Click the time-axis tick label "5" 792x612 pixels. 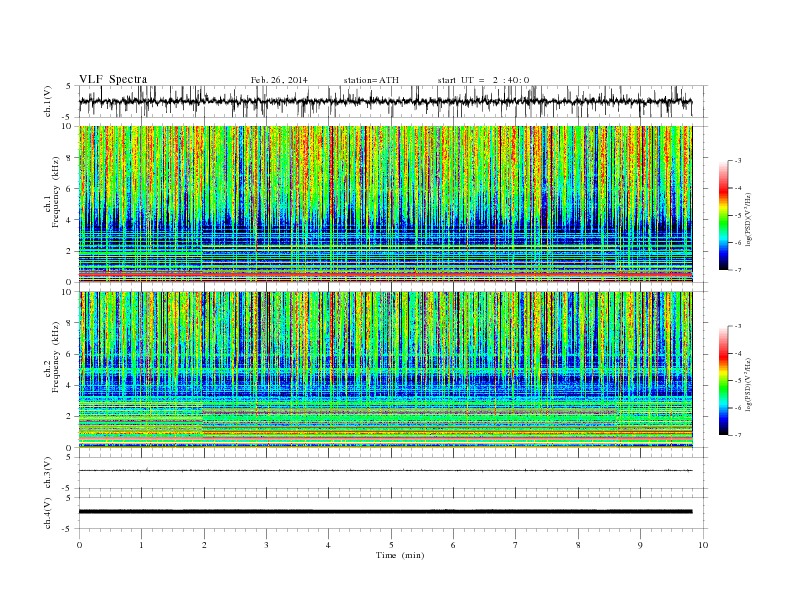pos(391,545)
